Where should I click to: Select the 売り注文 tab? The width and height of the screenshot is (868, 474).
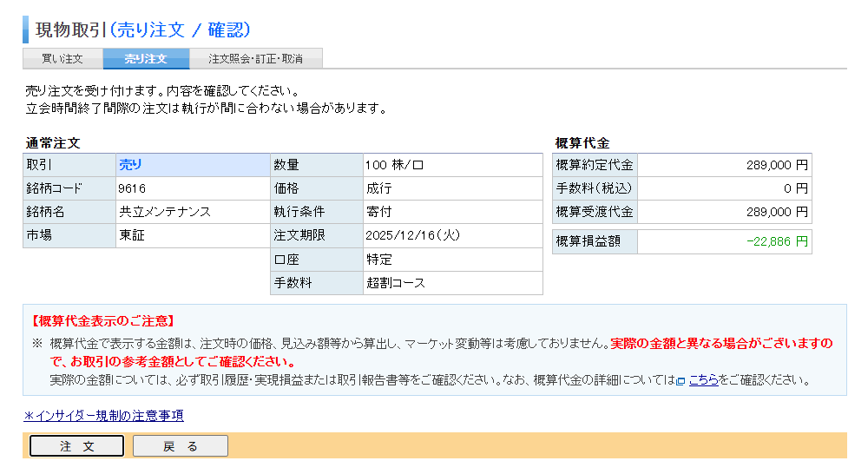pos(146,59)
